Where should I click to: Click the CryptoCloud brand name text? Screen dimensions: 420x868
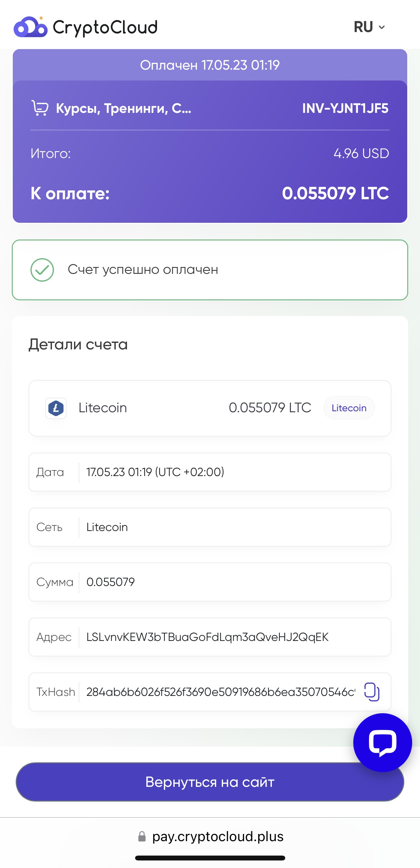pos(105,27)
